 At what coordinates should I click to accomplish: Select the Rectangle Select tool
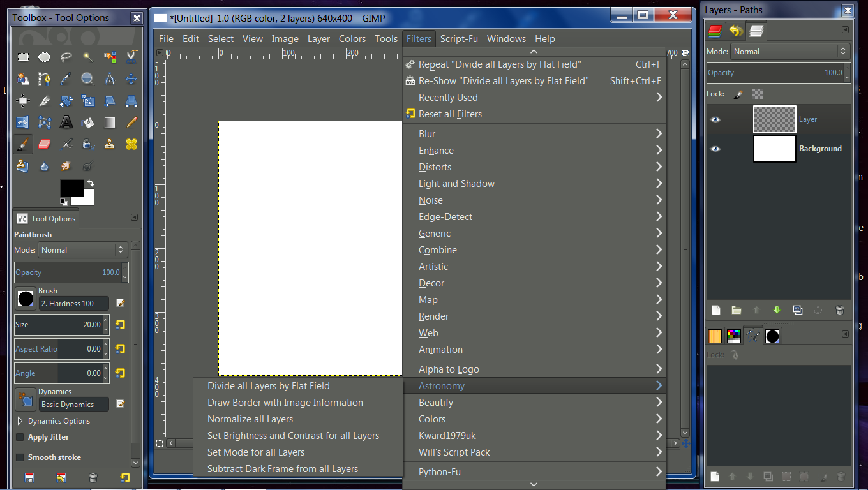(24, 57)
